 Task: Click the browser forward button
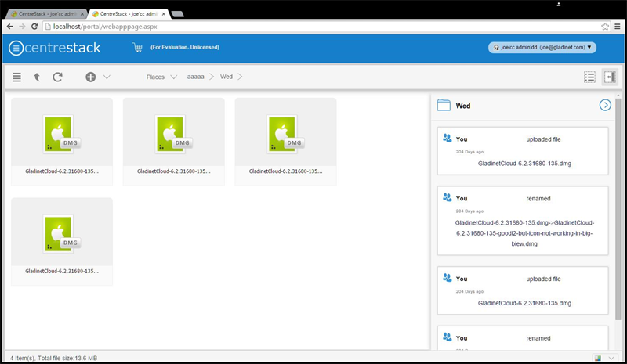tap(22, 27)
